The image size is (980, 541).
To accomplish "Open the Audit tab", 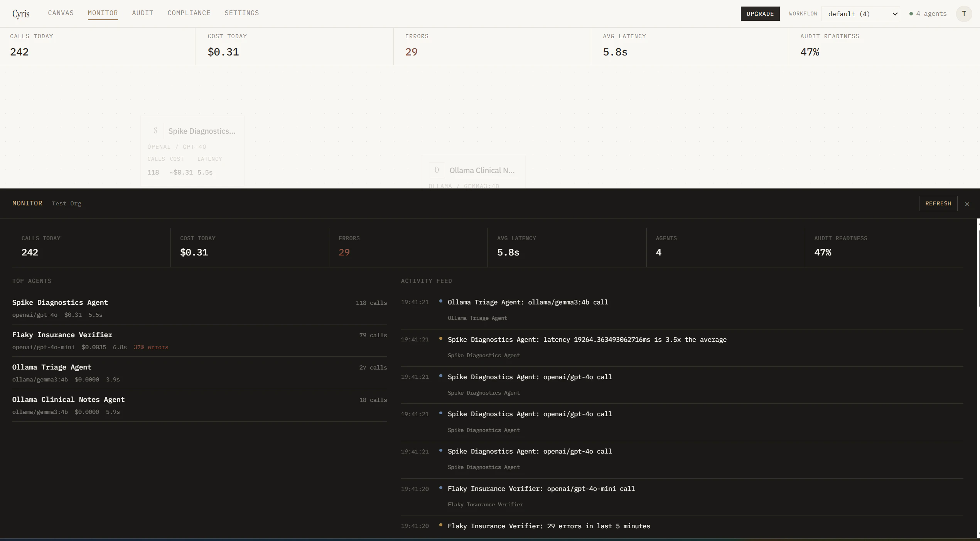I will pos(143,13).
